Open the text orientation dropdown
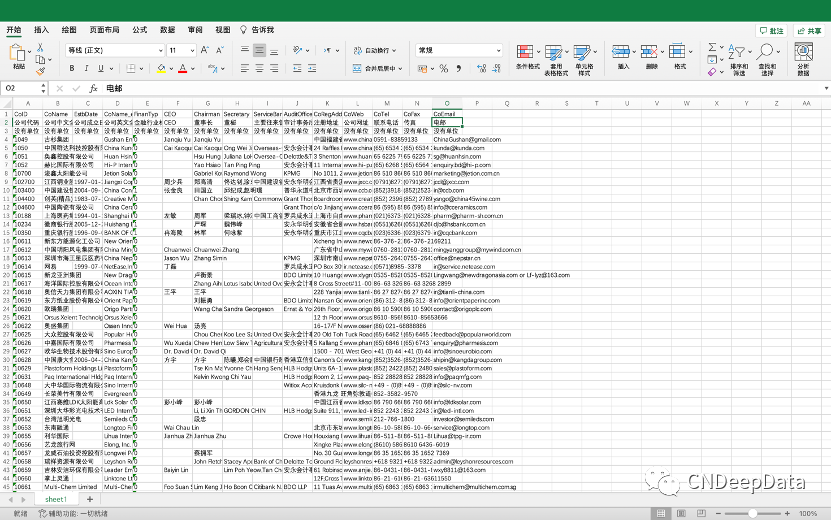832x520 pixels. 308,50
